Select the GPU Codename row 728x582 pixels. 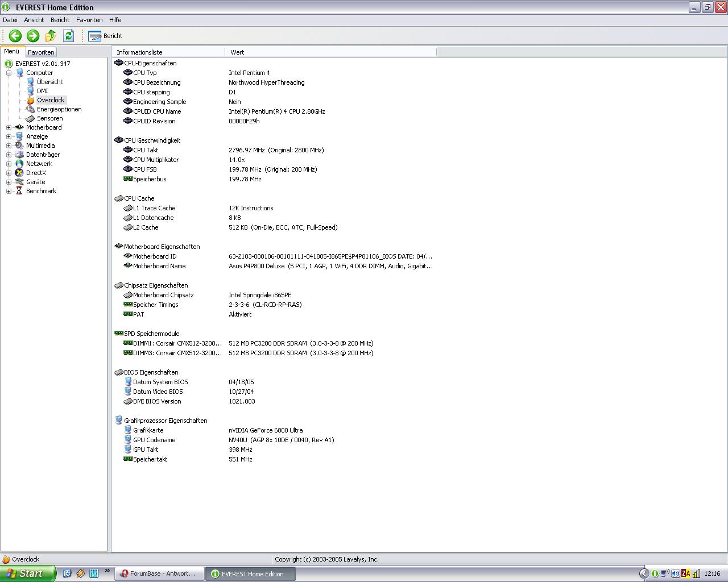point(274,440)
